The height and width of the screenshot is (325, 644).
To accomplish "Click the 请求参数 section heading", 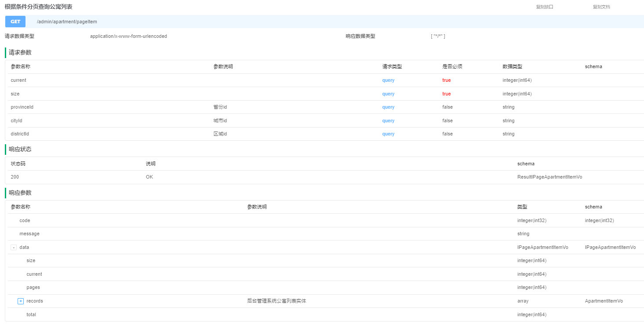I will point(20,53).
